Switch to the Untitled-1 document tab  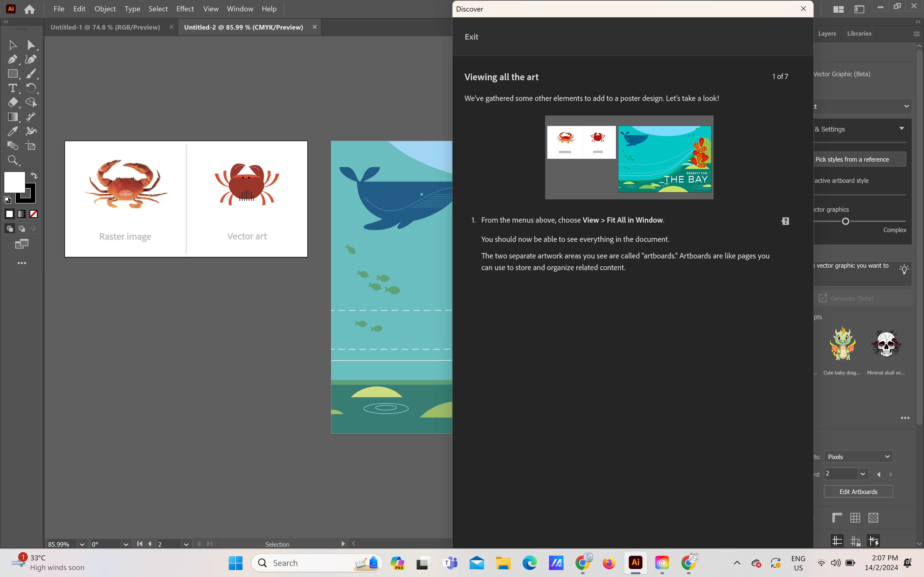click(105, 27)
